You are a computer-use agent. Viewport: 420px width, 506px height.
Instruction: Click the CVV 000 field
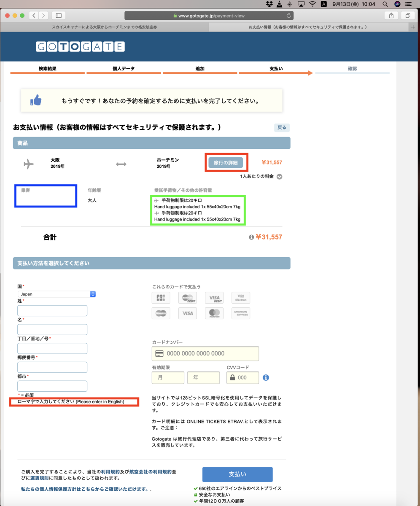(x=243, y=377)
